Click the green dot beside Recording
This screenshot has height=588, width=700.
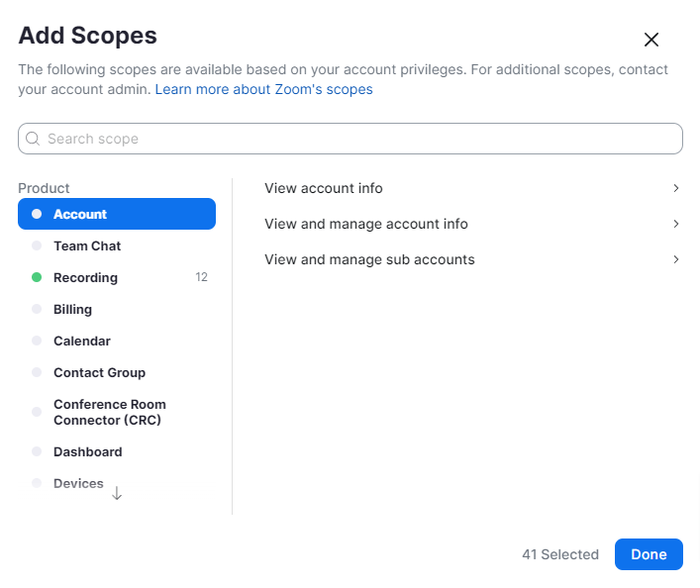[37, 278]
